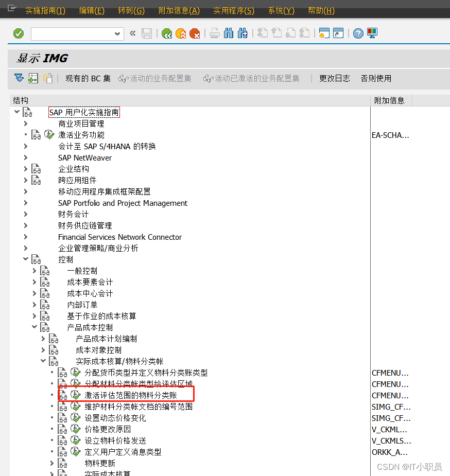
Task: Click the 附加信息 column header
Action: click(391, 100)
